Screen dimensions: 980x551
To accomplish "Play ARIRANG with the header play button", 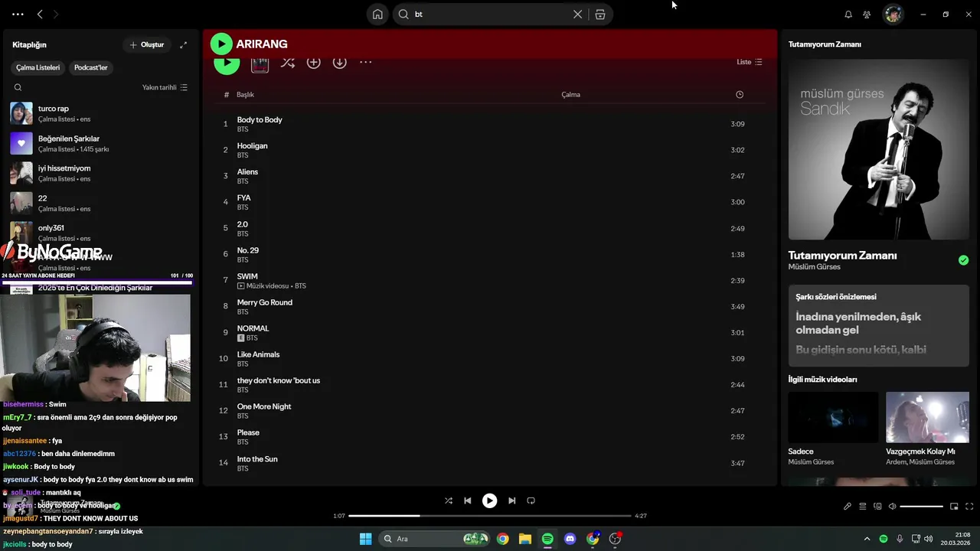I will pyautogui.click(x=221, y=44).
